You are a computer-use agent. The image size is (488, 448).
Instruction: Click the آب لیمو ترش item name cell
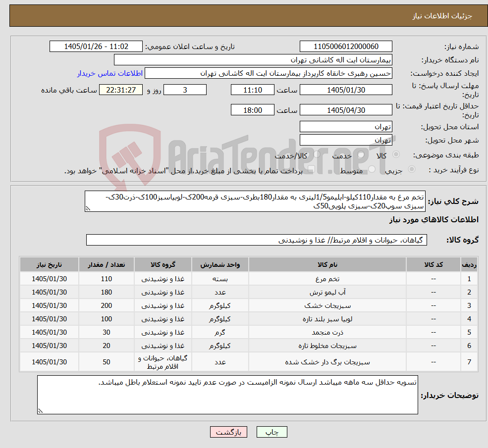[x=327, y=292]
